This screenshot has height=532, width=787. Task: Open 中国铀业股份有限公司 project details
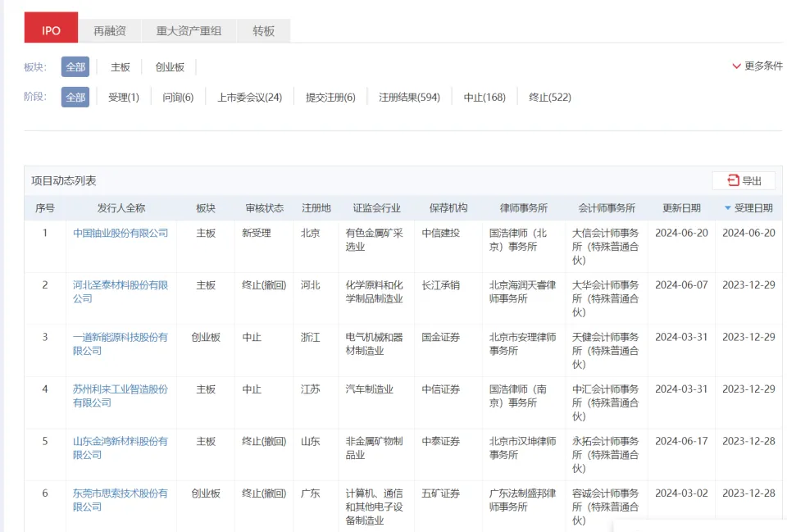coord(121,233)
